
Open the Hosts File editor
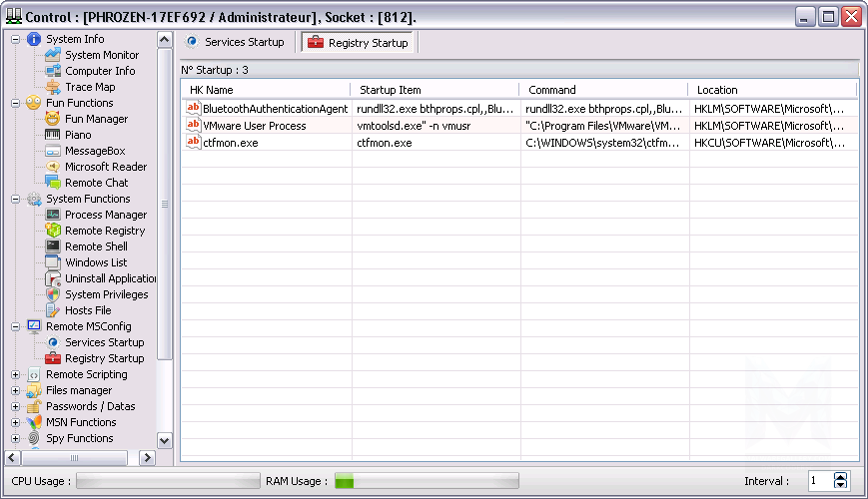tap(88, 310)
